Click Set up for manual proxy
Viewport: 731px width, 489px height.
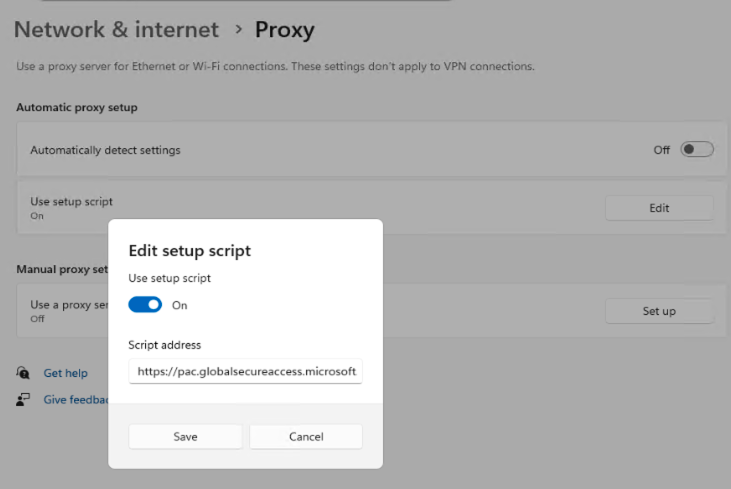click(x=659, y=311)
